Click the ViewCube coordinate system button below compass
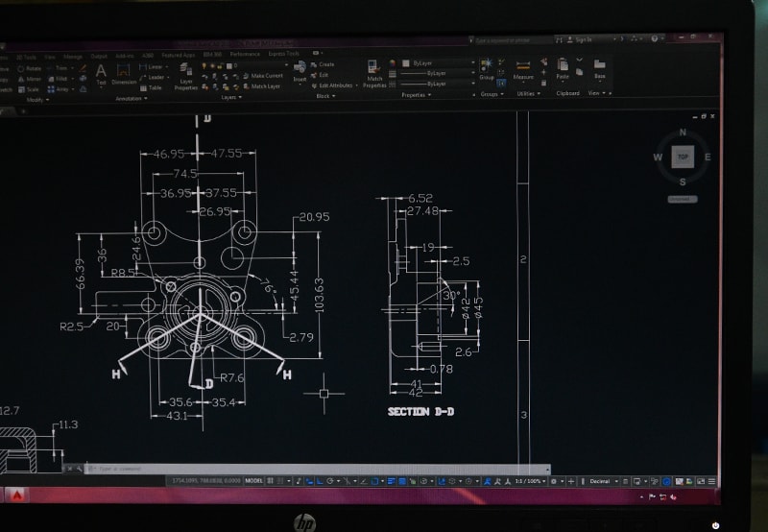 click(683, 200)
